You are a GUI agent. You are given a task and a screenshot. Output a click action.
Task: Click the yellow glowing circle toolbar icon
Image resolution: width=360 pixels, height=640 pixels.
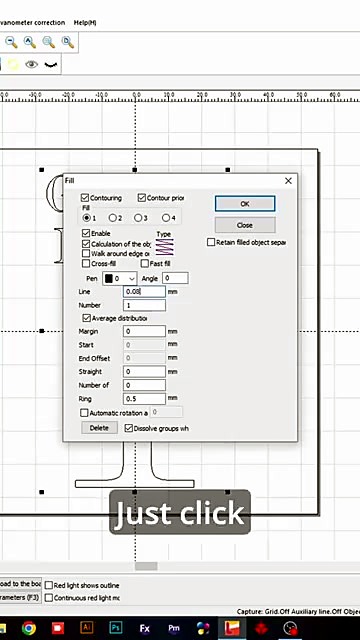[13, 64]
